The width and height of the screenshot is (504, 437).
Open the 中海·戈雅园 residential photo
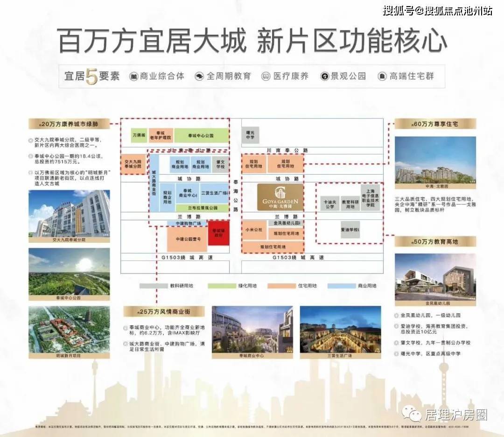pyautogui.click(x=435, y=161)
